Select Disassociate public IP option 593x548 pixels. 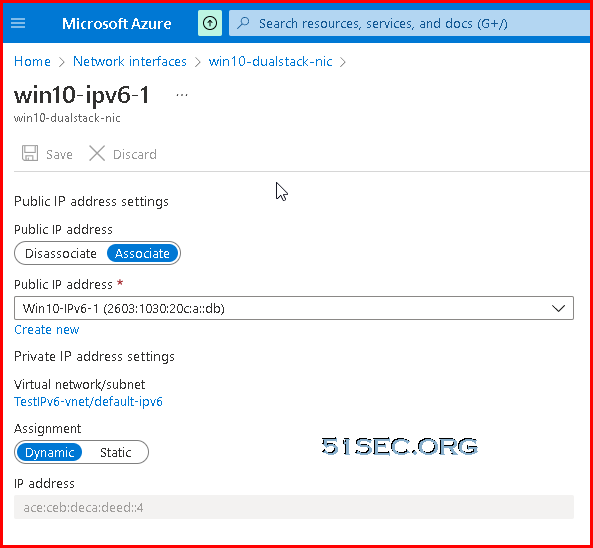[x=61, y=253]
